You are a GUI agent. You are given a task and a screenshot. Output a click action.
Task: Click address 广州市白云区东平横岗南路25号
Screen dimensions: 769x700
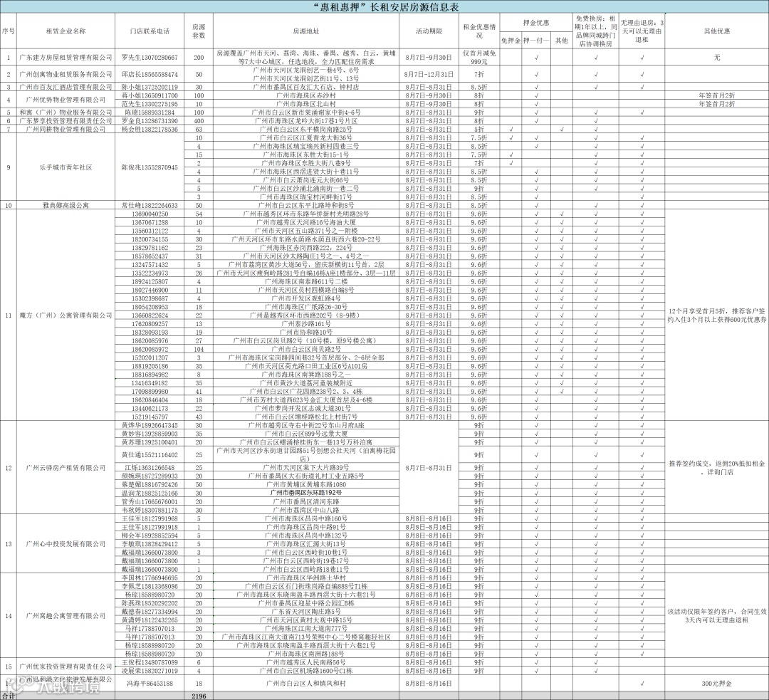[306, 129]
